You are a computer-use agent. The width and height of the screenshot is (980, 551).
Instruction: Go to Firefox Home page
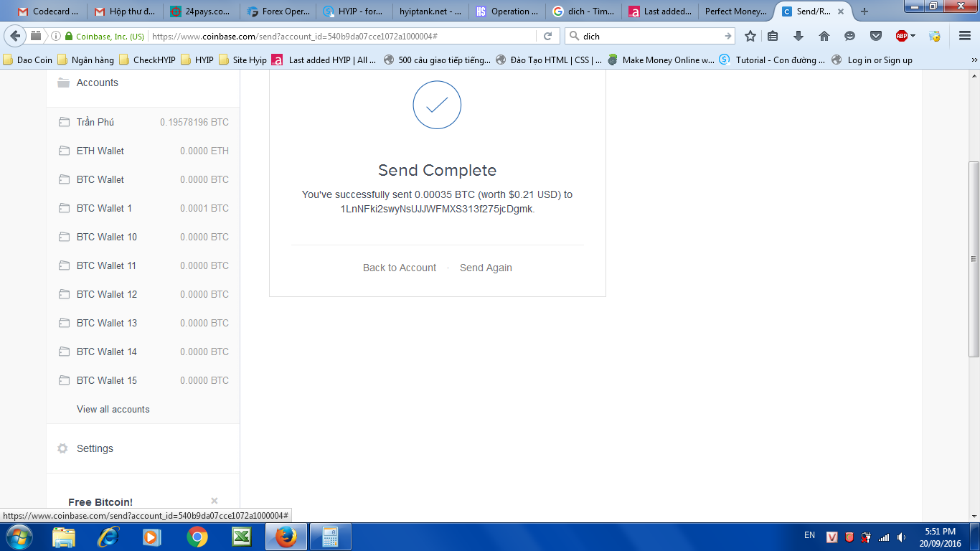tap(824, 36)
